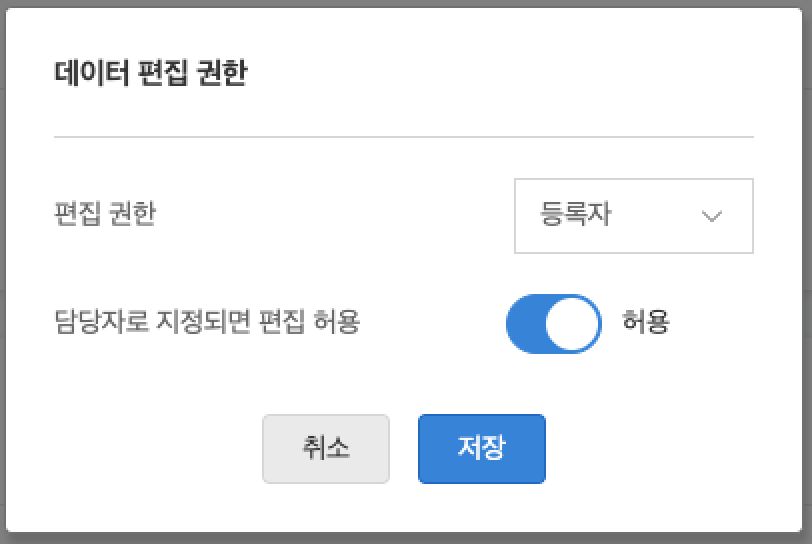Click the 저장 text on the blue button

(481, 448)
